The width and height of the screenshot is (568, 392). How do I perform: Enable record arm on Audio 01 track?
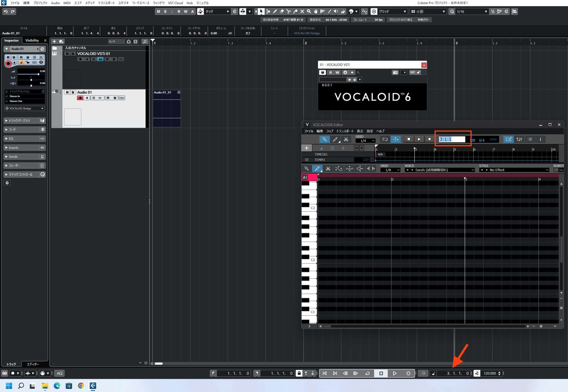[x=80, y=98]
